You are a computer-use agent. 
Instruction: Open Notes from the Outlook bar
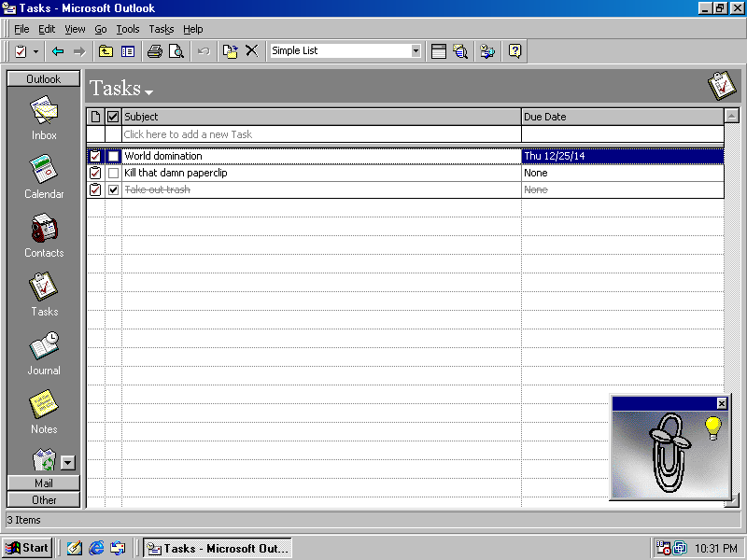pos(44,412)
